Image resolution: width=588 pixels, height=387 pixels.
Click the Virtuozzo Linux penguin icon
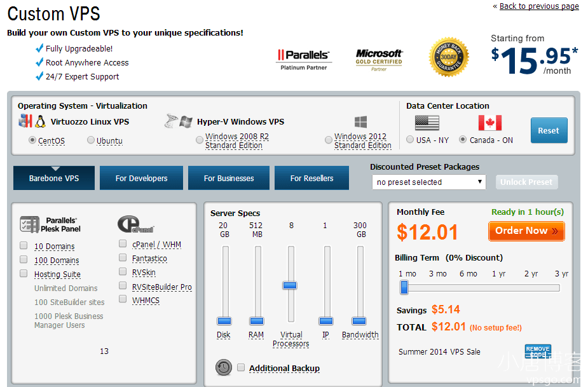click(x=40, y=121)
